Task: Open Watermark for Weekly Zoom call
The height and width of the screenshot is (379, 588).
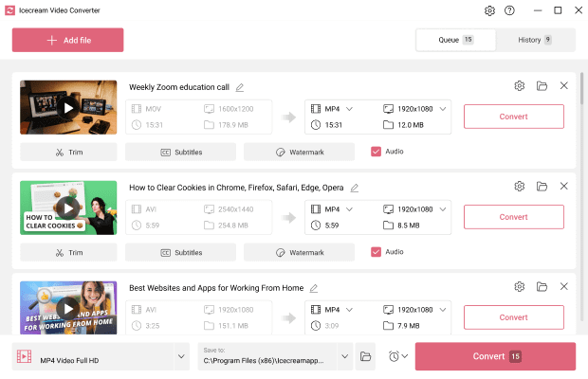Action: [299, 152]
